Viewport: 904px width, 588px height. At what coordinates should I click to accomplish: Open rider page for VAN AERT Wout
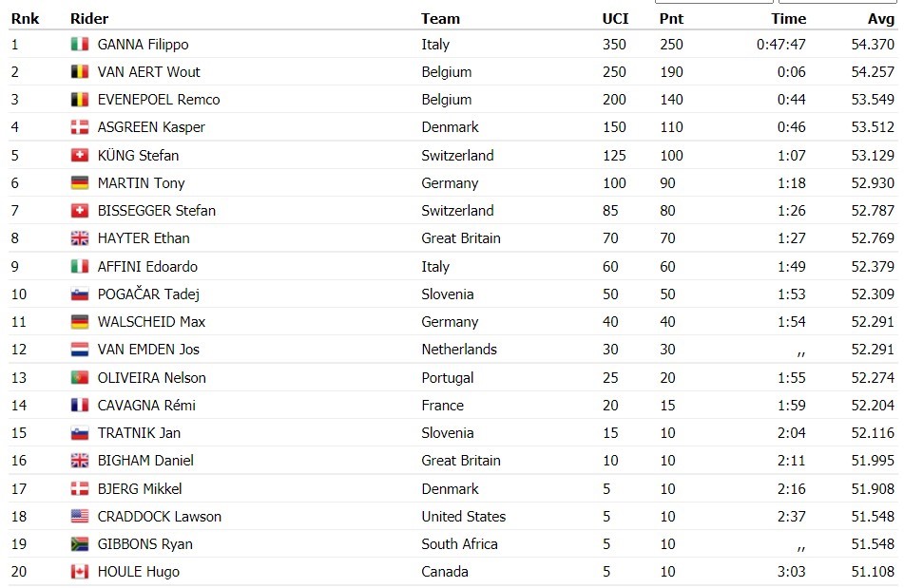point(148,72)
